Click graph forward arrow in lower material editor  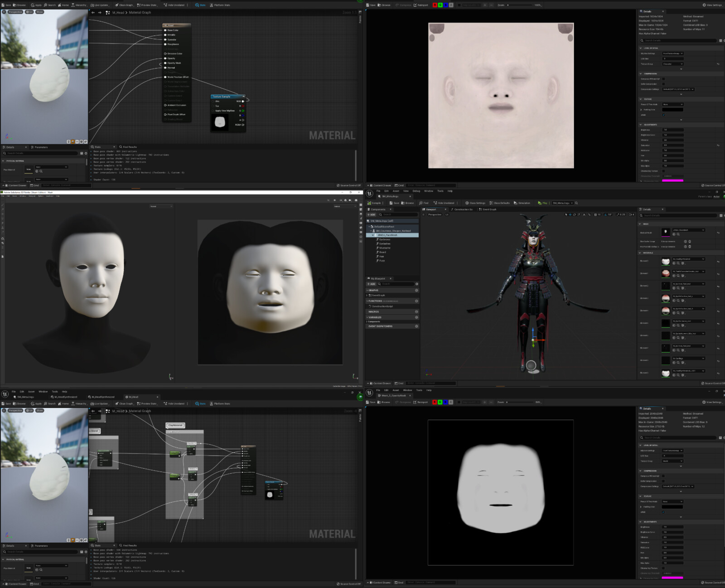pyautogui.click(x=100, y=411)
